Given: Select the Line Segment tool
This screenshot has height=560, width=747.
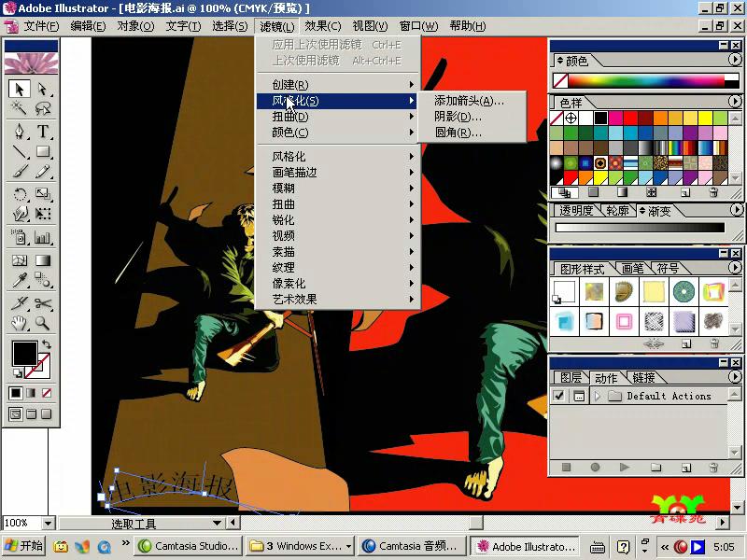Looking at the screenshot, I should pyautogui.click(x=20, y=151).
